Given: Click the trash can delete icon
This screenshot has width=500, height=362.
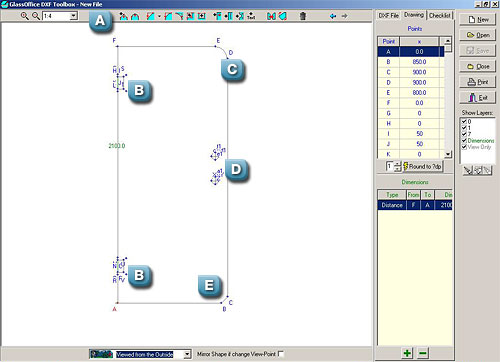Looking at the screenshot, I should pyautogui.click(x=303, y=16).
